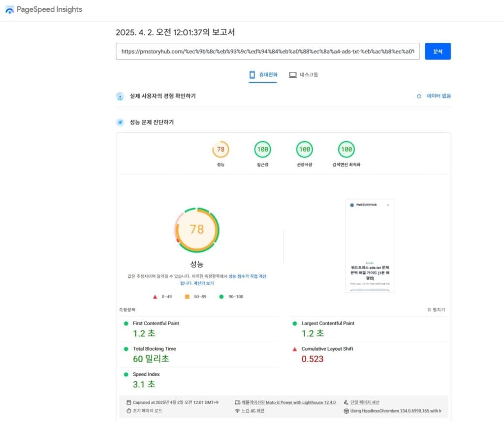This screenshot has height=422, width=504.
Task: Expand the First Contentful Paint metric
Action: (x=156, y=323)
